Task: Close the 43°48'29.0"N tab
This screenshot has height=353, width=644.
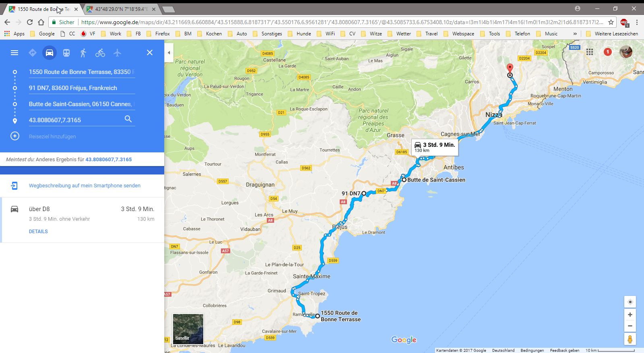Action: click(x=154, y=9)
